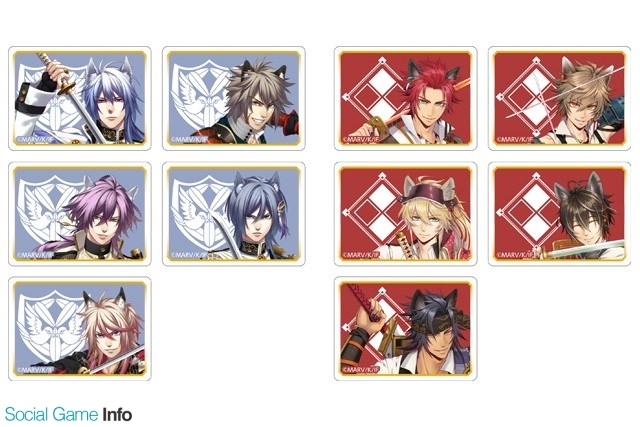This screenshot has width=640, height=427.
Task: Select the red card with black-haired smiling character
Action: (x=559, y=214)
